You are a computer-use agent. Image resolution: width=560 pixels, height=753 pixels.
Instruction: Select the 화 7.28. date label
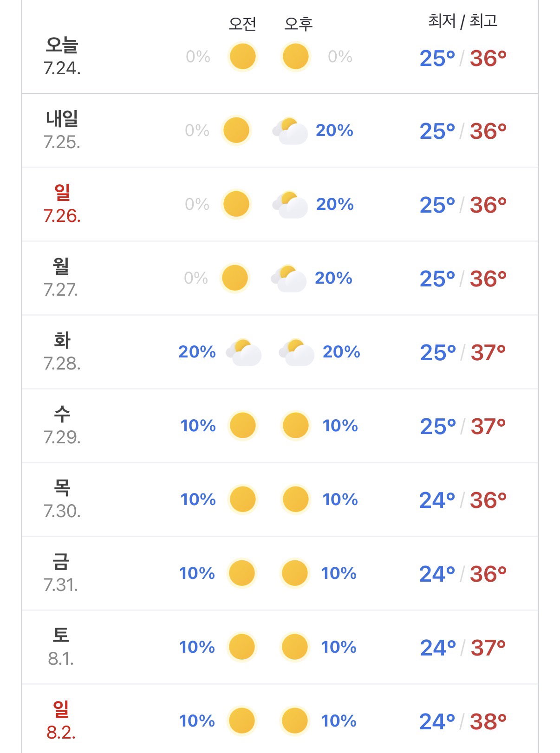pos(62,351)
